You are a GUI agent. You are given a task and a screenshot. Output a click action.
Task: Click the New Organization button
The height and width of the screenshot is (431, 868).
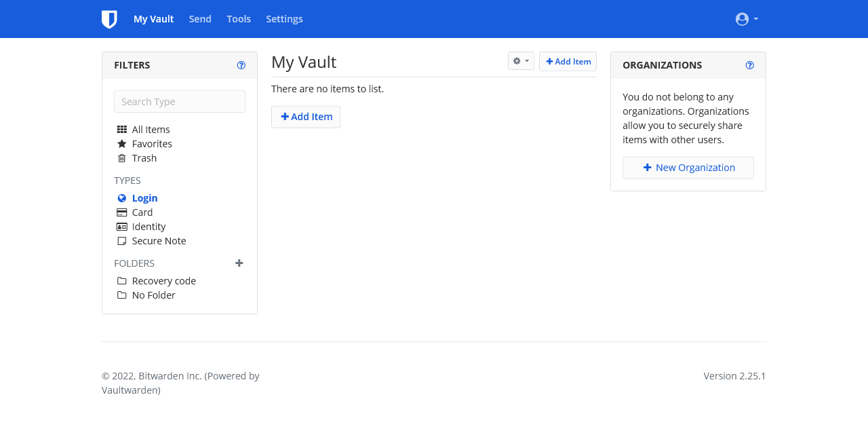688,168
